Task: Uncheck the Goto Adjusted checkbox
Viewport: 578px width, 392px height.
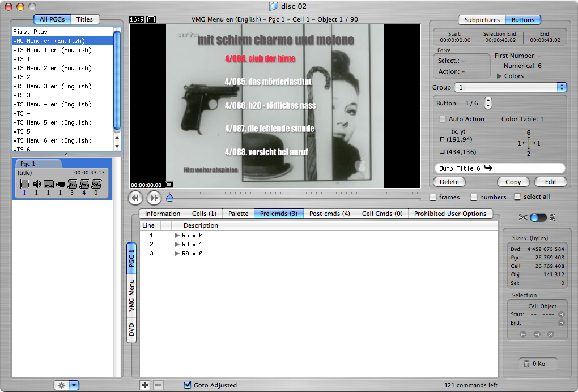Action: [x=187, y=385]
